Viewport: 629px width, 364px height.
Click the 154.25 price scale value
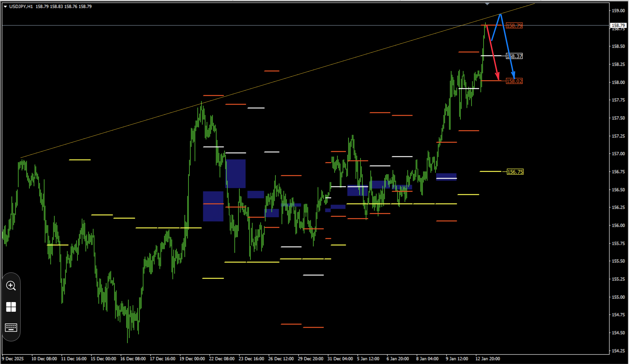(618, 351)
